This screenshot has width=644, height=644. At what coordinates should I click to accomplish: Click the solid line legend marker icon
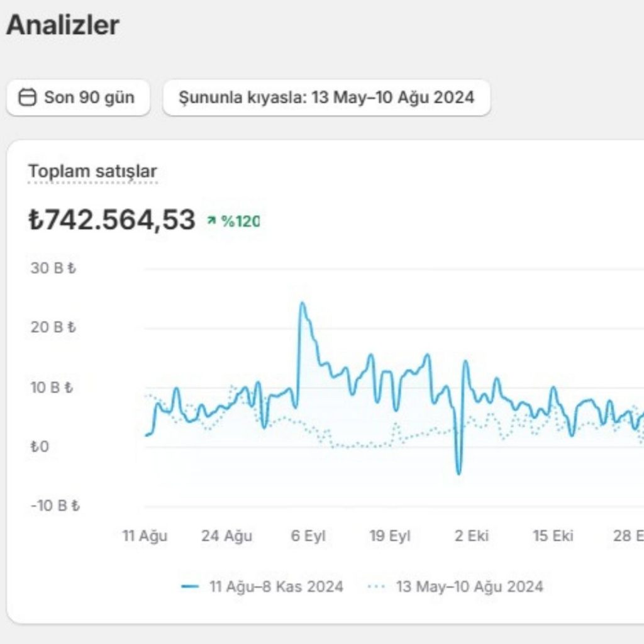(x=190, y=587)
